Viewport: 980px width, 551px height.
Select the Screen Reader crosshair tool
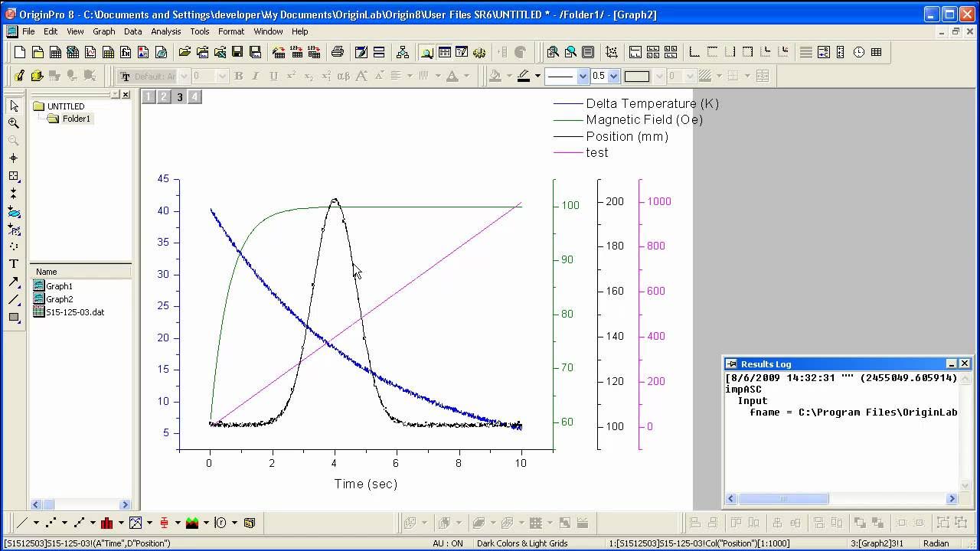click(x=14, y=158)
